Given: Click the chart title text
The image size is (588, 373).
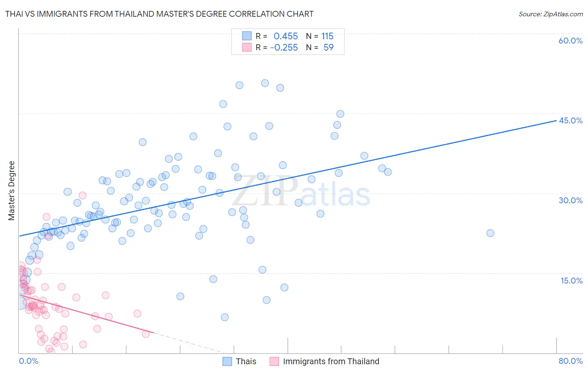Looking at the screenshot, I should [159, 14].
